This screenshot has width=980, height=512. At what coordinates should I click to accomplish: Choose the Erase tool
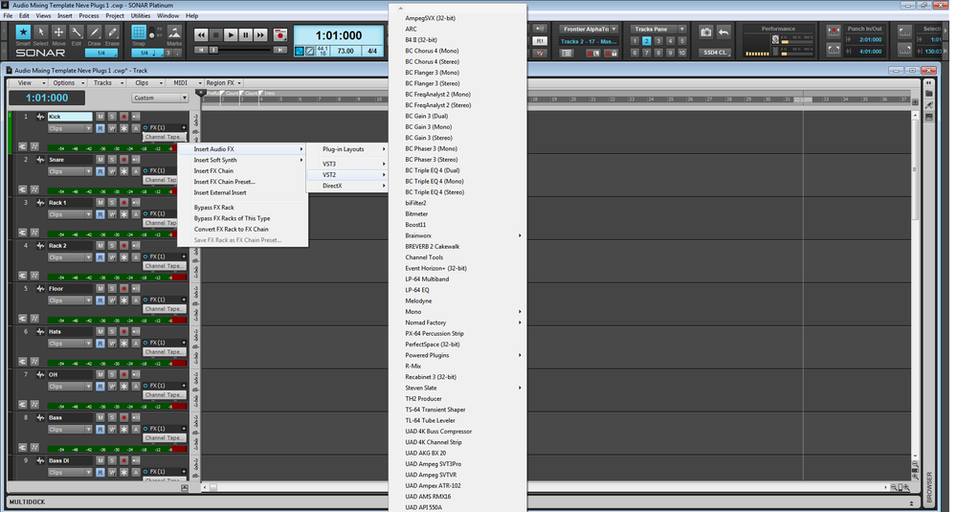tap(112, 33)
